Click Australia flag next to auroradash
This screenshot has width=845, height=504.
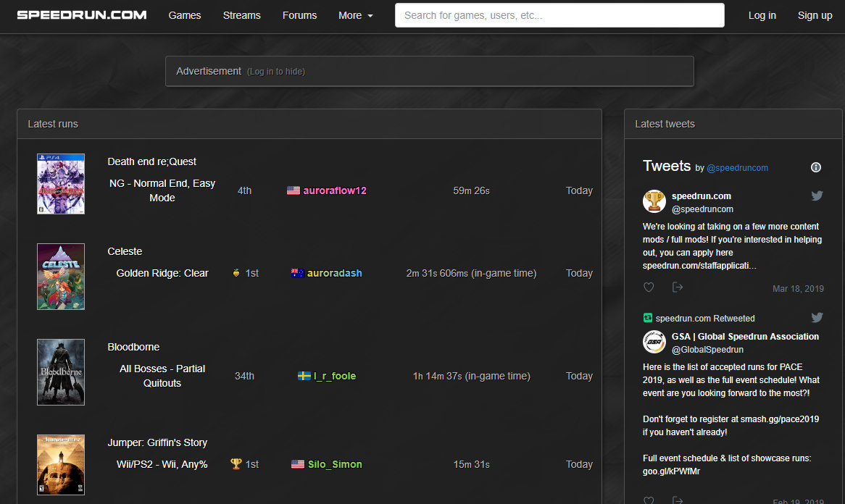(297, 273)
